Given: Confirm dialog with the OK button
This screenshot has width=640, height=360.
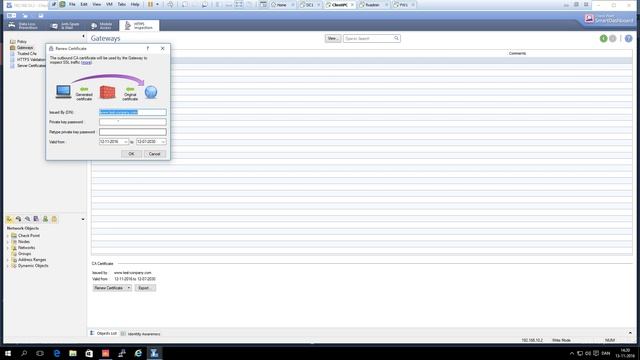Looking at the screenshot, I should [x=131, y=154].
